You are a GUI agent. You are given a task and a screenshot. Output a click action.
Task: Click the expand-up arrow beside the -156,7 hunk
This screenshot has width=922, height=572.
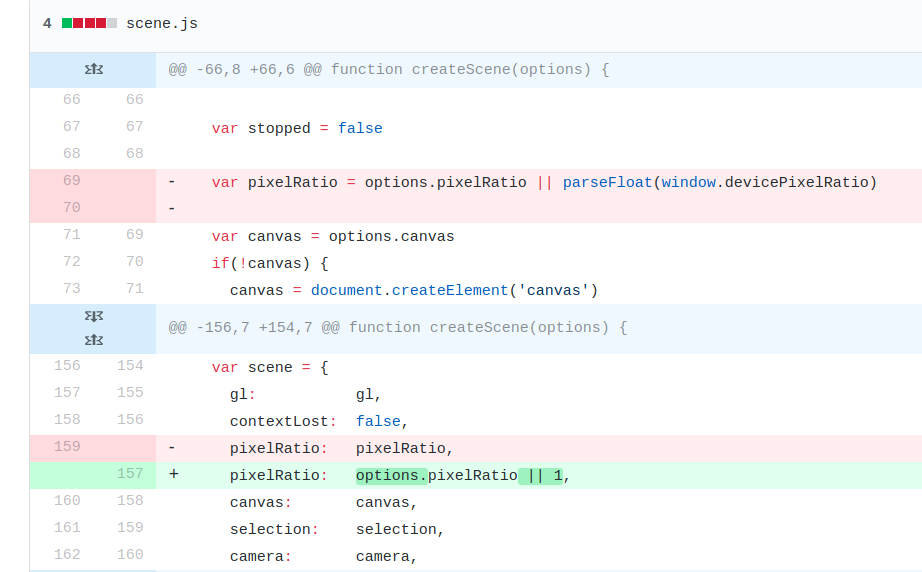click(93, 340)
